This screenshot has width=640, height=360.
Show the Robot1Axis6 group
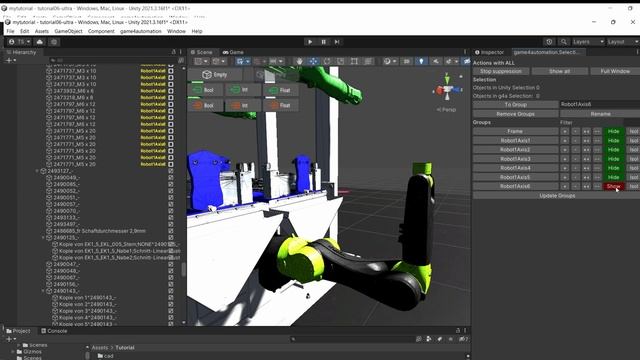613,186
